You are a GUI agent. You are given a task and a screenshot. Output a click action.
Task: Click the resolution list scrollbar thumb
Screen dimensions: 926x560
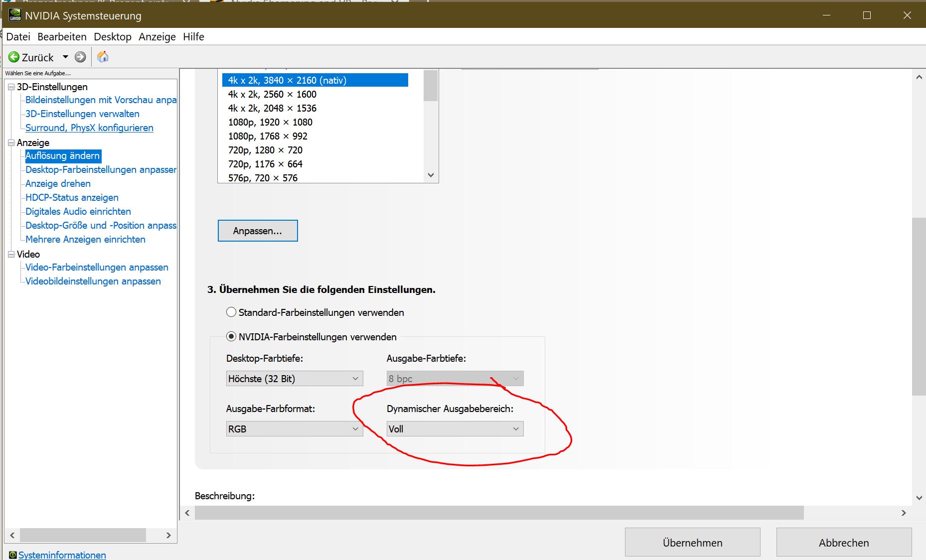(431, 86)
